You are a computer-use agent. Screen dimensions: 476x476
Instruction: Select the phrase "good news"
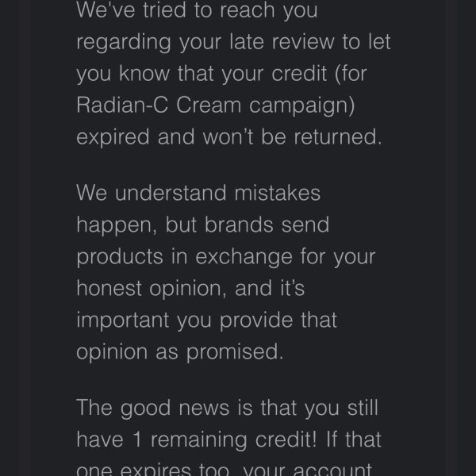(175, 409)
